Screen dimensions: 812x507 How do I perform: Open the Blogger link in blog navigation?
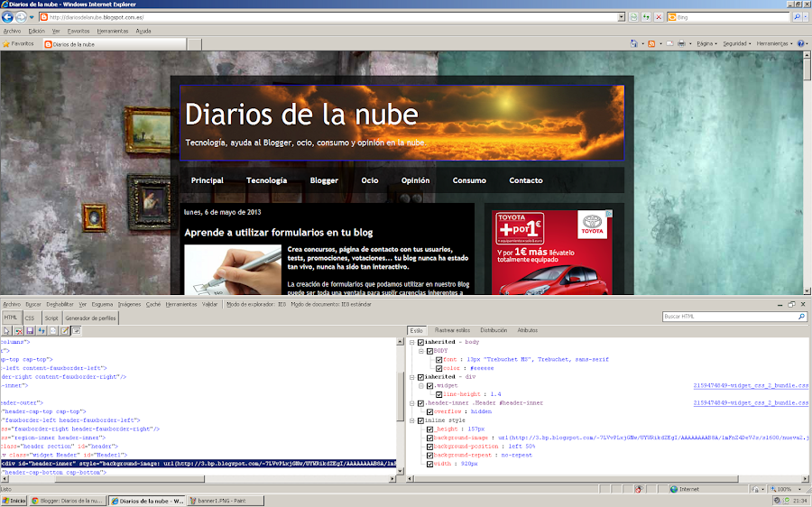click(x=324, y=180)
